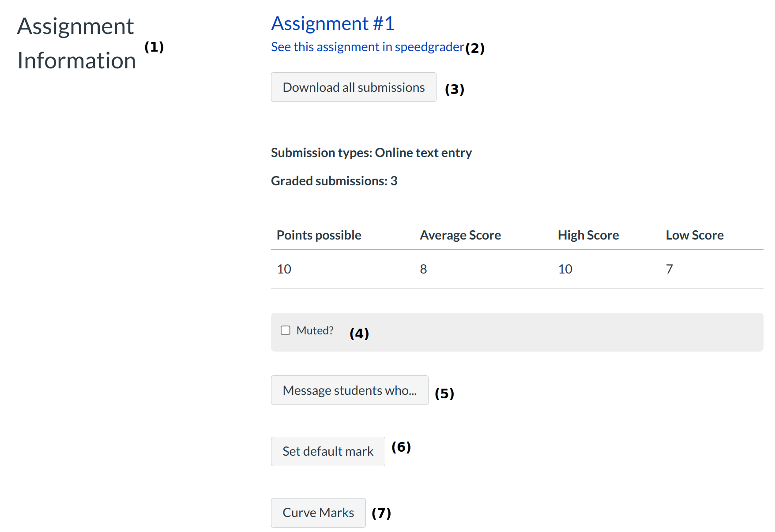Screen dimensions: 775x532
Task: Click the Low Score value 7
Action: click(669, 269)
